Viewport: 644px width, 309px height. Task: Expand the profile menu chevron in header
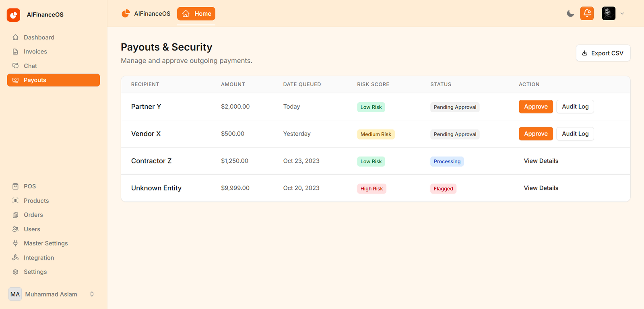[x=622, y=14]
